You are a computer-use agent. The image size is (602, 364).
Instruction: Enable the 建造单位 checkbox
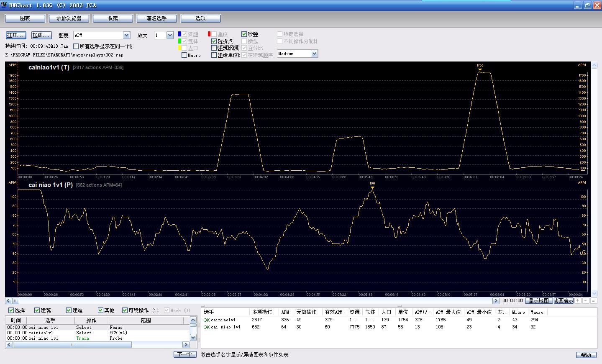pyautogui.click(x=214, y=55)
